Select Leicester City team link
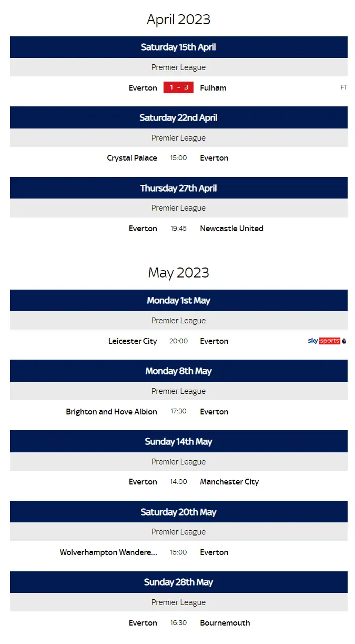The image size is (355, 644). point(133,341)
